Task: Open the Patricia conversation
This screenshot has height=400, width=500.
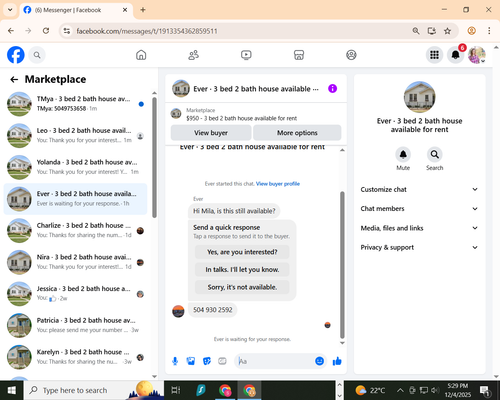Action: [75, 325]
